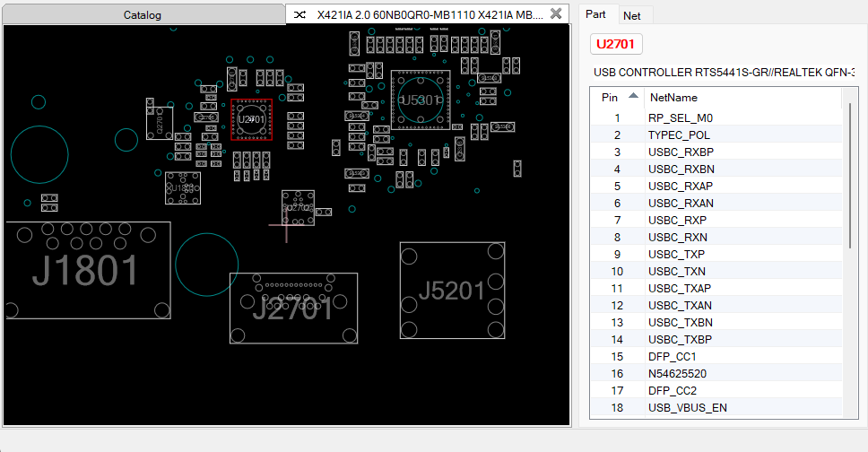868x452 pixels.
Task: Select the Part tab
Action: click(x=595, y=14)
